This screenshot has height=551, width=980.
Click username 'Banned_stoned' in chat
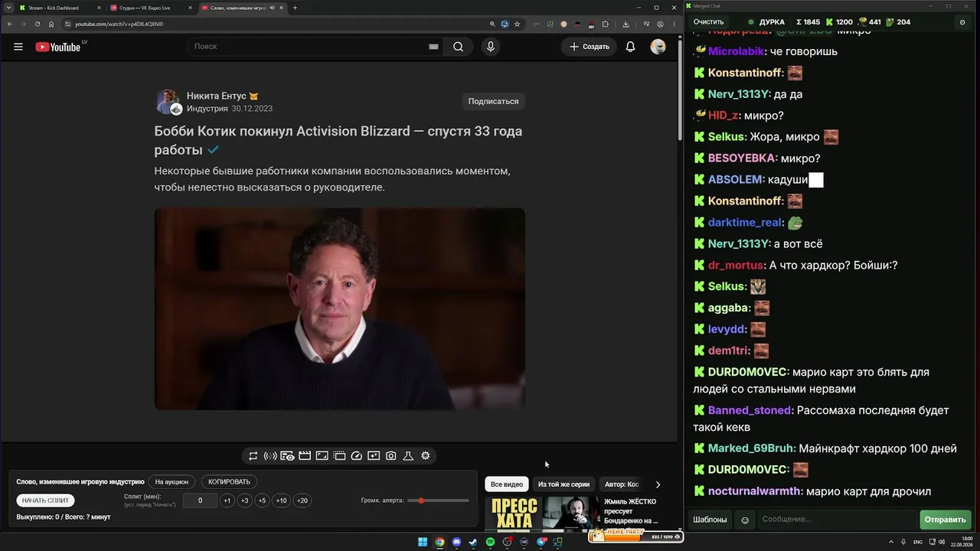750,410
